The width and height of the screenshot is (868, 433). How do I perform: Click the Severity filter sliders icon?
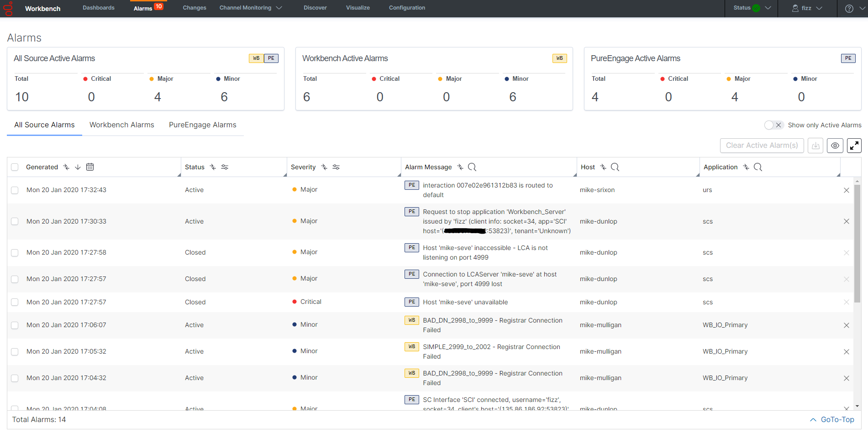coord(336,167)
